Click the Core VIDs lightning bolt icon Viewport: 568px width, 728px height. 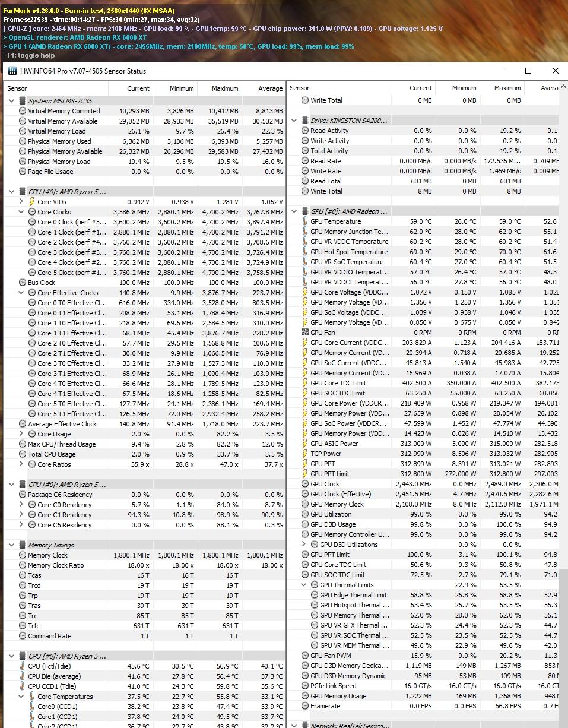32,202
